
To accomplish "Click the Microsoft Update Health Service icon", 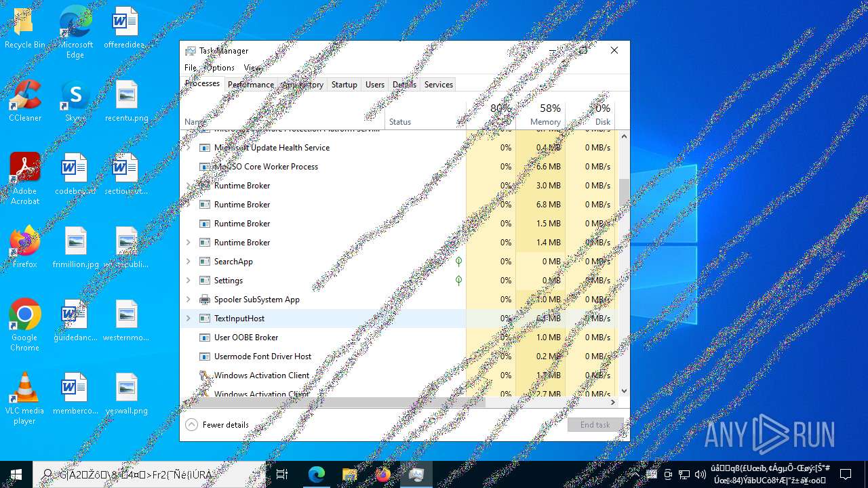I will point(205,148).
